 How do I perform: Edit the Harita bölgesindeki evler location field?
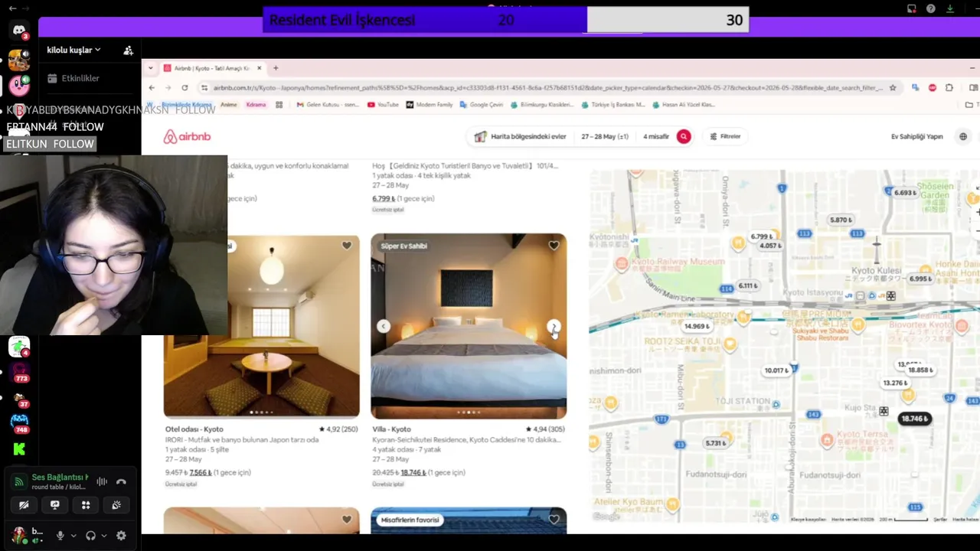521,136
